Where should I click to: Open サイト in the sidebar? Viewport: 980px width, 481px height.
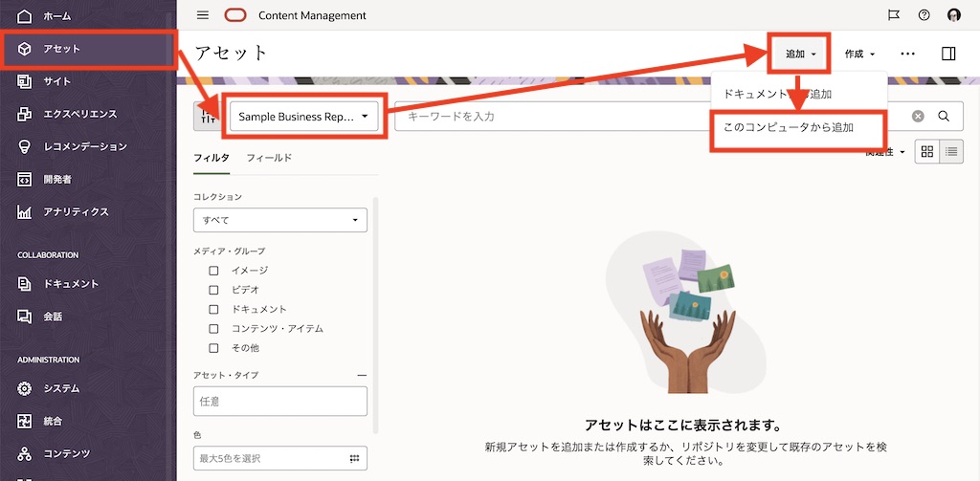57,81
